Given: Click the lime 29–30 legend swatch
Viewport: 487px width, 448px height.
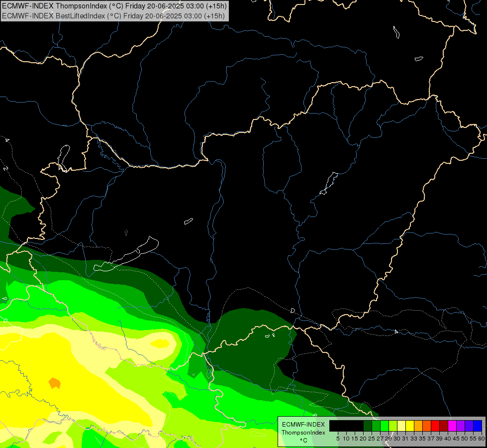Looking at the screenshot, I should (393, 426).
